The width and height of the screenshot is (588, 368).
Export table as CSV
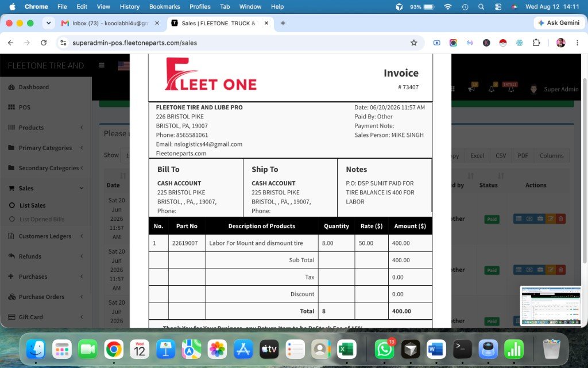(x=501, y=155)
